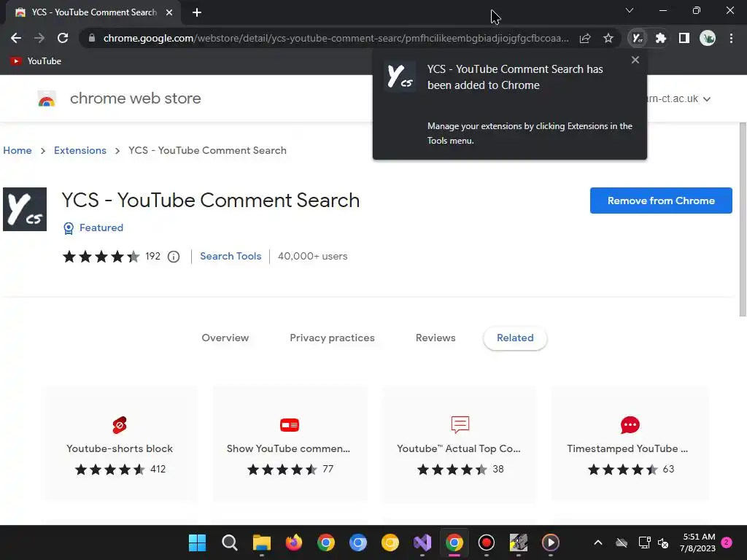The image size is (747, 560).
Task: Expand the account email dropdown
Action: point(707,99)
